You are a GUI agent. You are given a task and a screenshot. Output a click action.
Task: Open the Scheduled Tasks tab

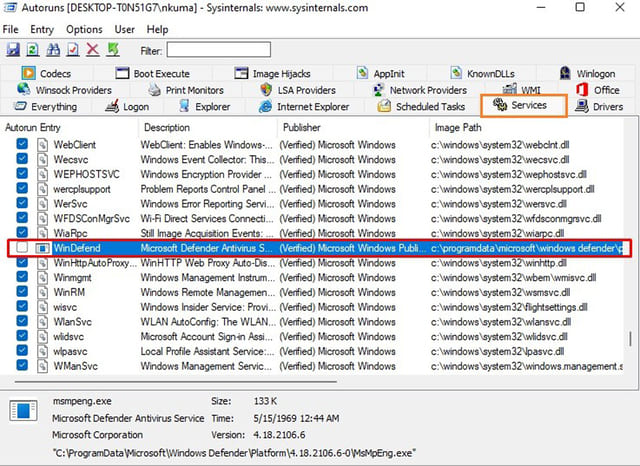pyautogui.click(x=421, y=107)
